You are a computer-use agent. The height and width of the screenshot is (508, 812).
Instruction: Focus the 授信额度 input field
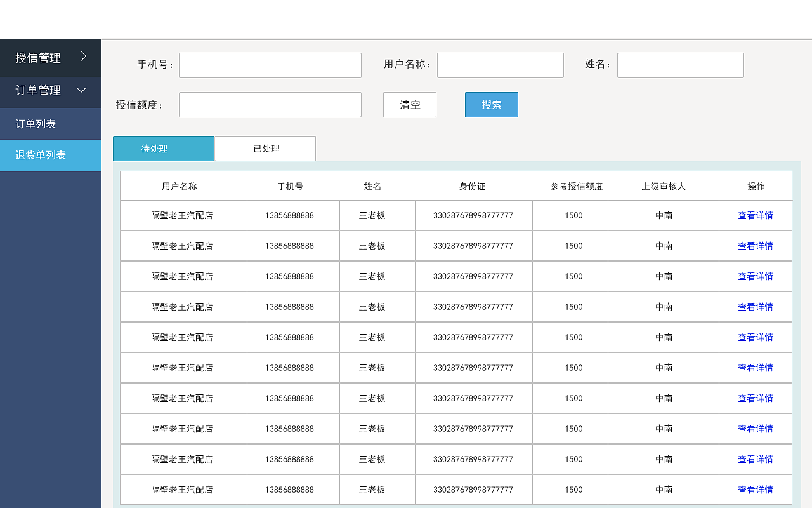click(270, 105)
